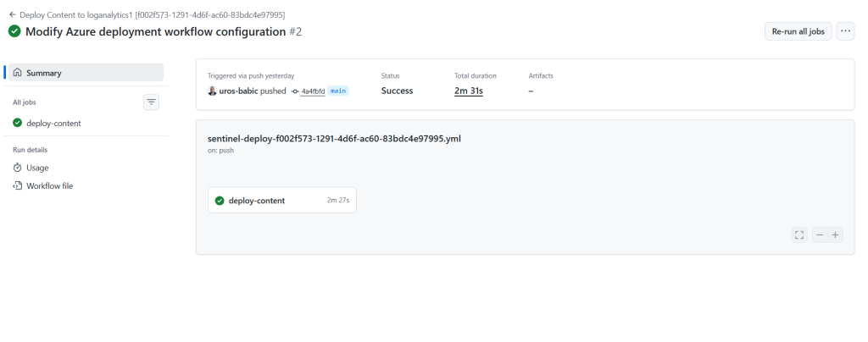Open commit 4a4fbfd link
868x342 pixels.
coord(313,91)
